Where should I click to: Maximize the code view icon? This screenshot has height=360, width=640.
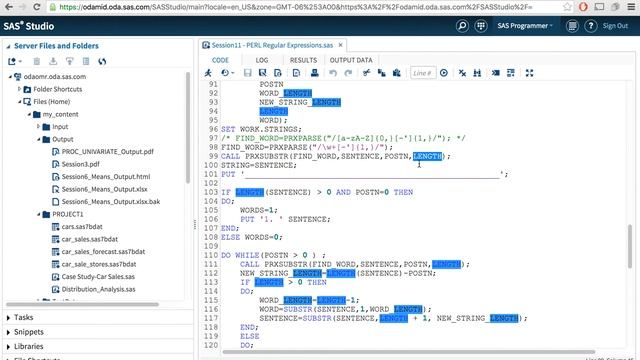coord(529,73)
